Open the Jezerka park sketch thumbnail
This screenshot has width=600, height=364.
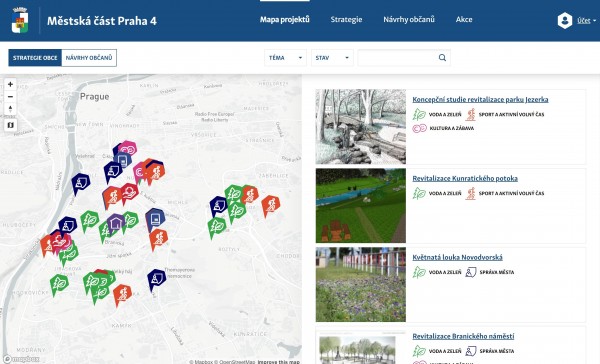point(361,127)
